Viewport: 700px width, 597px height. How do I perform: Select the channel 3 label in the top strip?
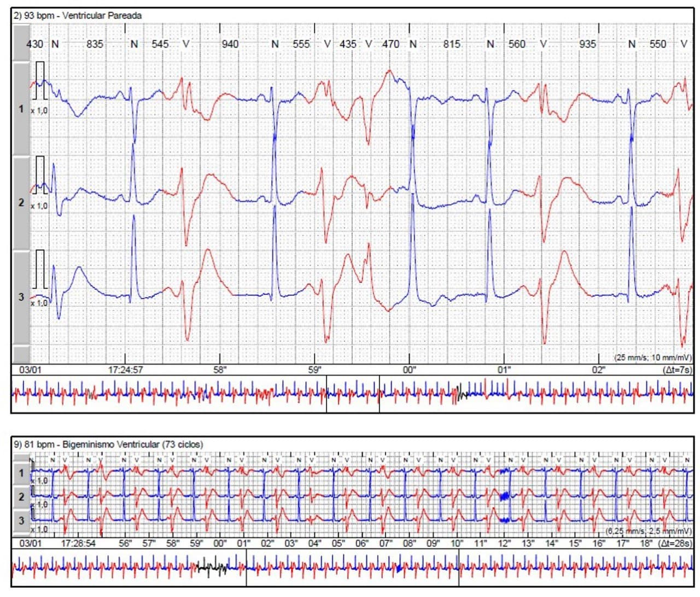pos(21,297)
